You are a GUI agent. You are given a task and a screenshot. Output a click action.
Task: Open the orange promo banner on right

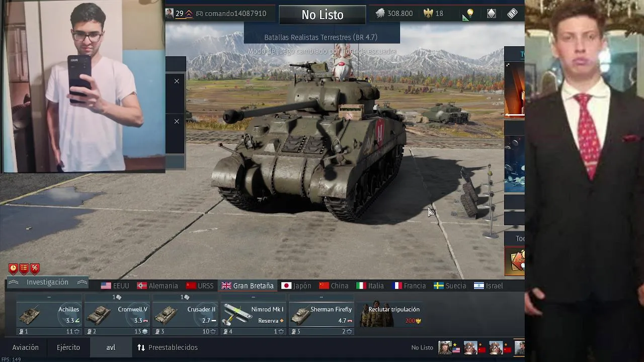pyautogui.click(x=514, y=89)
